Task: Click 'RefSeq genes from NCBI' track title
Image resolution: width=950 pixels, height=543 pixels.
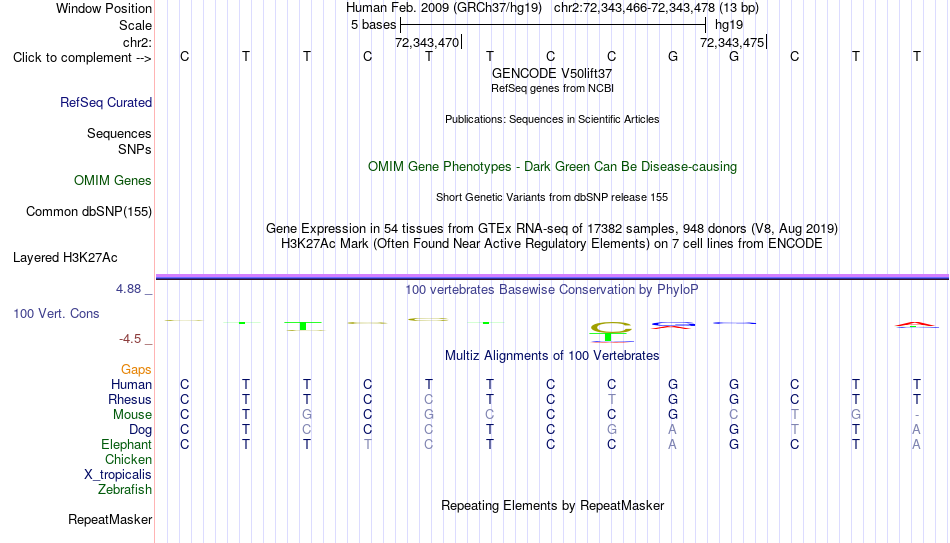Action: click(552, 88)
